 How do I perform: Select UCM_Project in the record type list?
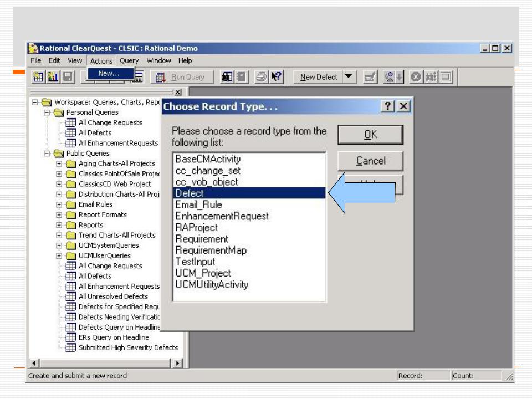tap(249, 273)
